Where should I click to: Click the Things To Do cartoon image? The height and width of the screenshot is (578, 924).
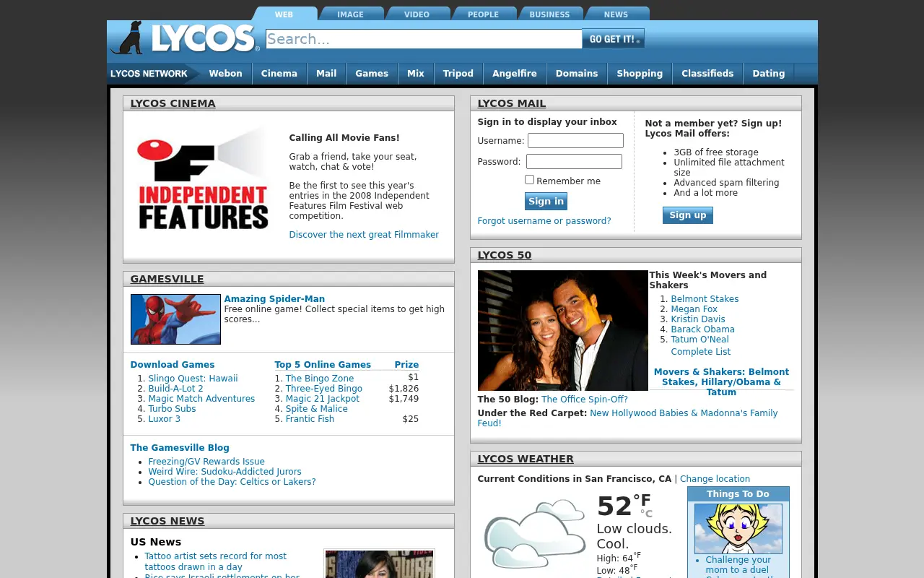(x=738, y=529)
